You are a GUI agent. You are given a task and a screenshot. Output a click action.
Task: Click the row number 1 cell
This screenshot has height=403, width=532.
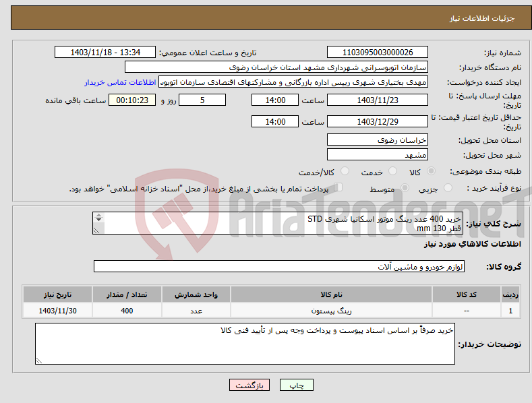pos(510,311)
